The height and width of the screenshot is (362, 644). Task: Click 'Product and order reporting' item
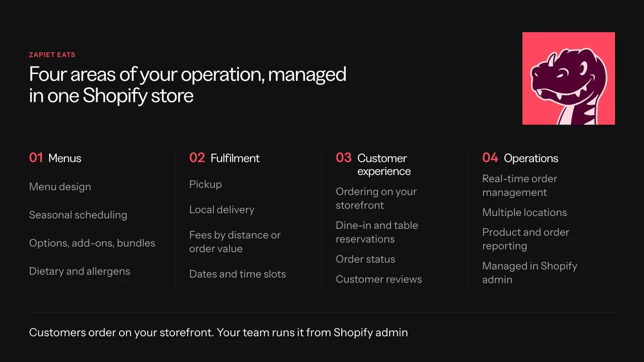pyautogui.click(x=526, y=239)
